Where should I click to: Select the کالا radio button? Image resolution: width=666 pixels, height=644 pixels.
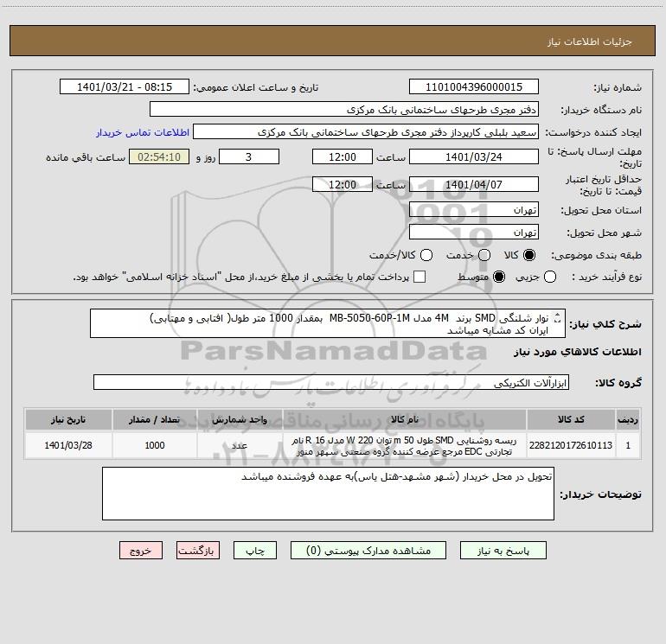(x=529, y=255)
